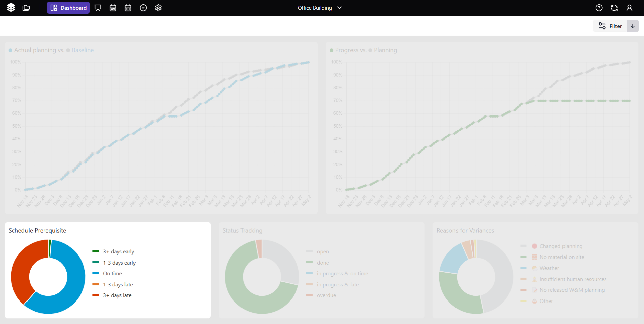The width and height of the screenshot is (644, 324).
Task: Expand the Office Building project dropdown
Action: tap(319, 8)
